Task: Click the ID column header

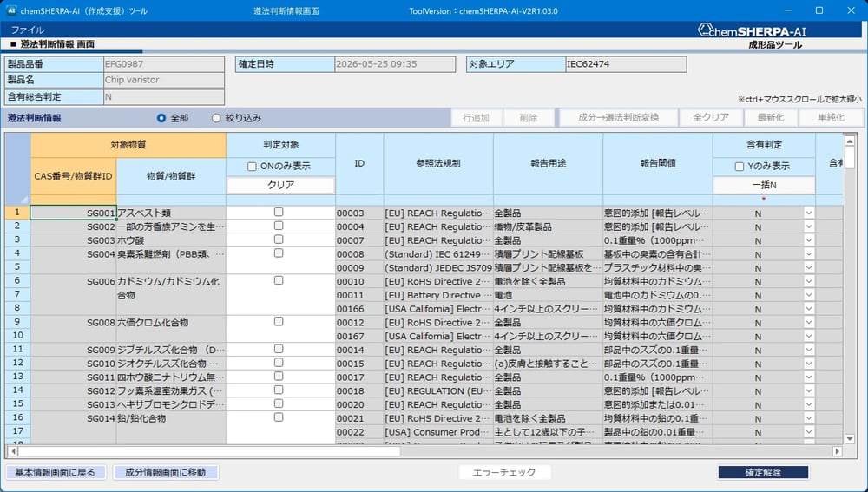Action: 359,164
